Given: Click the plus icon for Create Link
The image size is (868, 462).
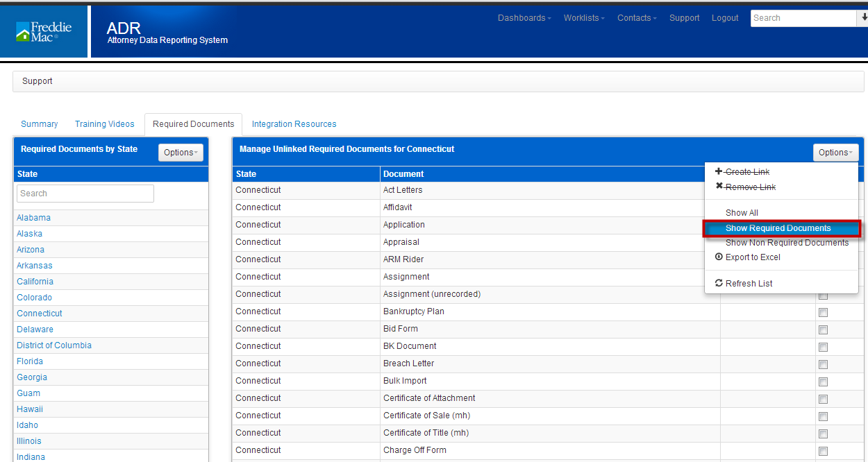Looking at the screenshot, I should [x=719, y=171].
